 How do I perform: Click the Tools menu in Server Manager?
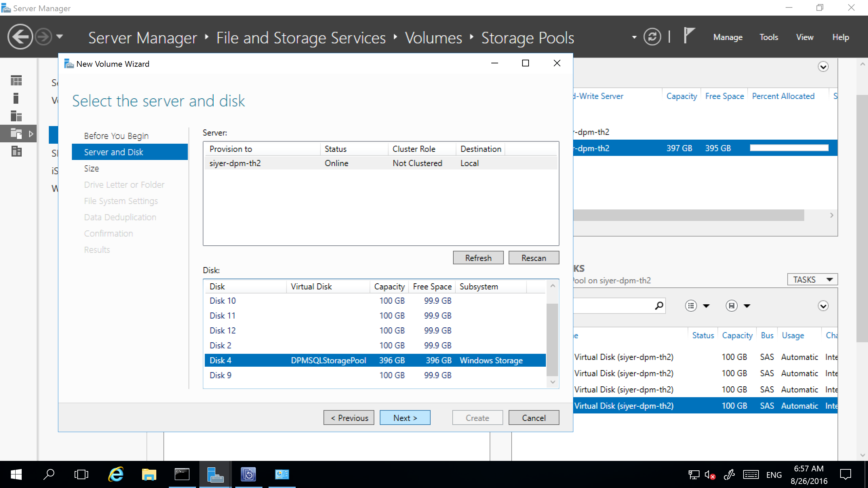coord(769,37)
